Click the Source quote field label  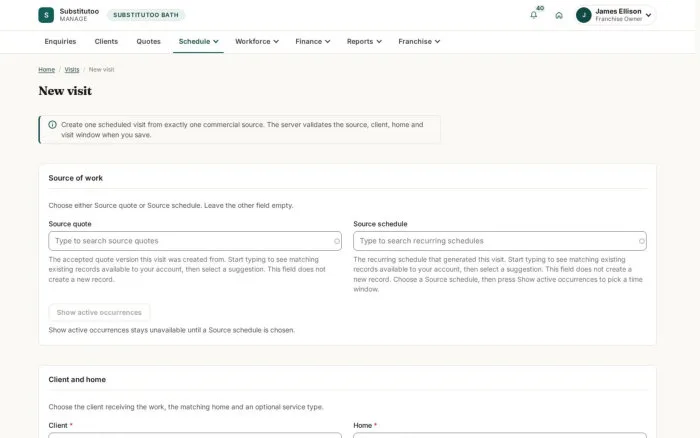[x=70, y=224]
